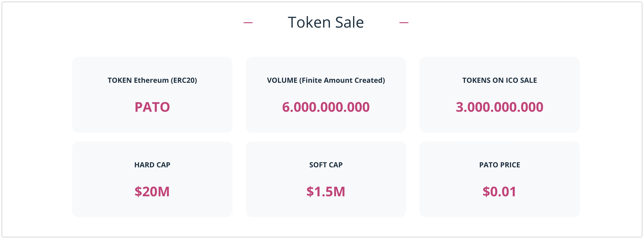Select the HARD CAP label
Screen dimensions: 644x239
pyautogui.click(x=152, y=165)
